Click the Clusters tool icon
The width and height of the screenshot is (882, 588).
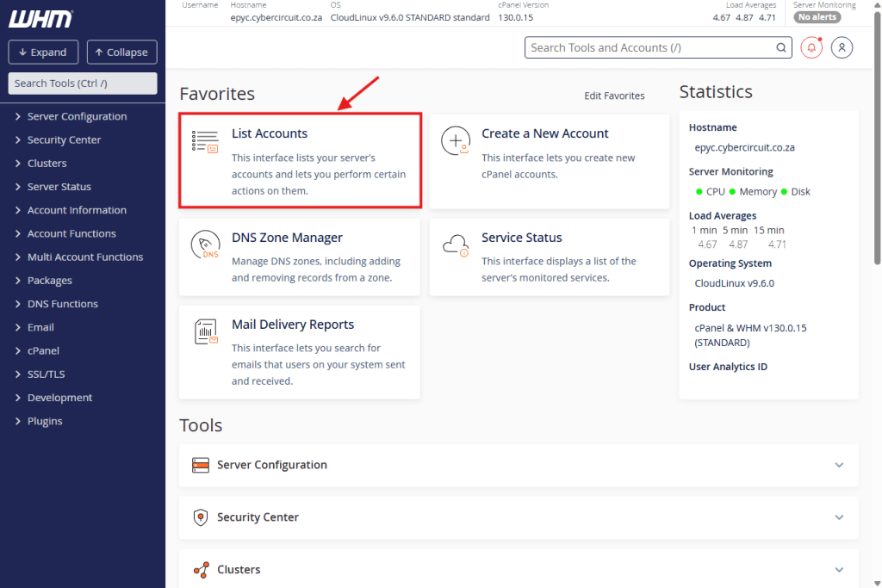click(x=201, y=570)
